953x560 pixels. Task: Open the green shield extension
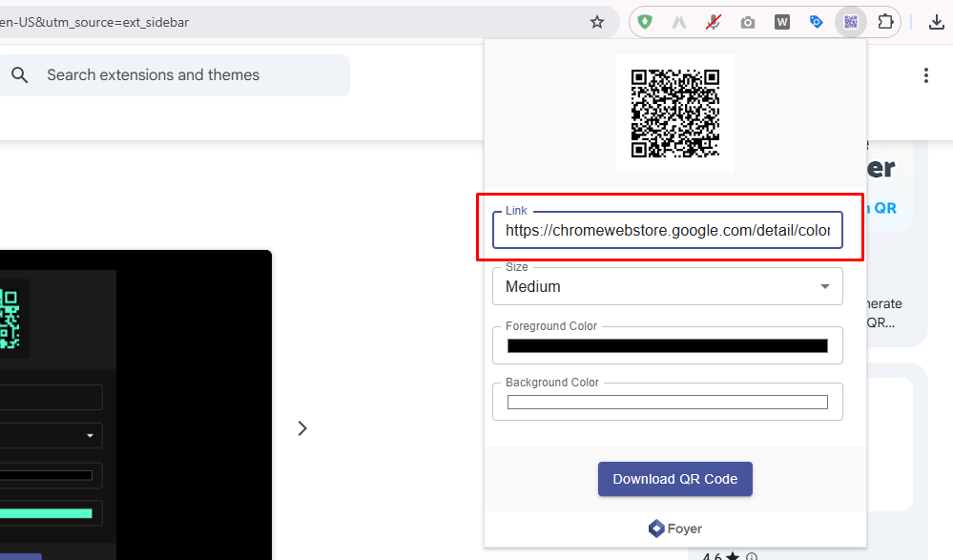tap(645, 23)
